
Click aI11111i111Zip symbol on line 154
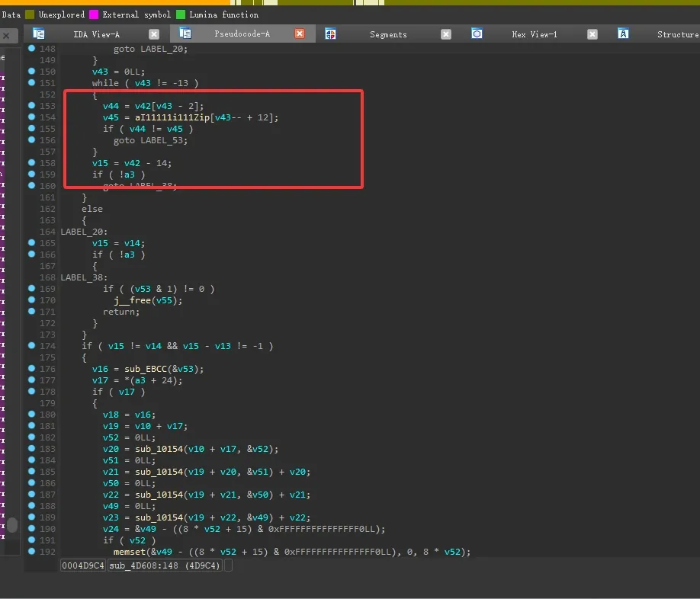tap(172, 117)
